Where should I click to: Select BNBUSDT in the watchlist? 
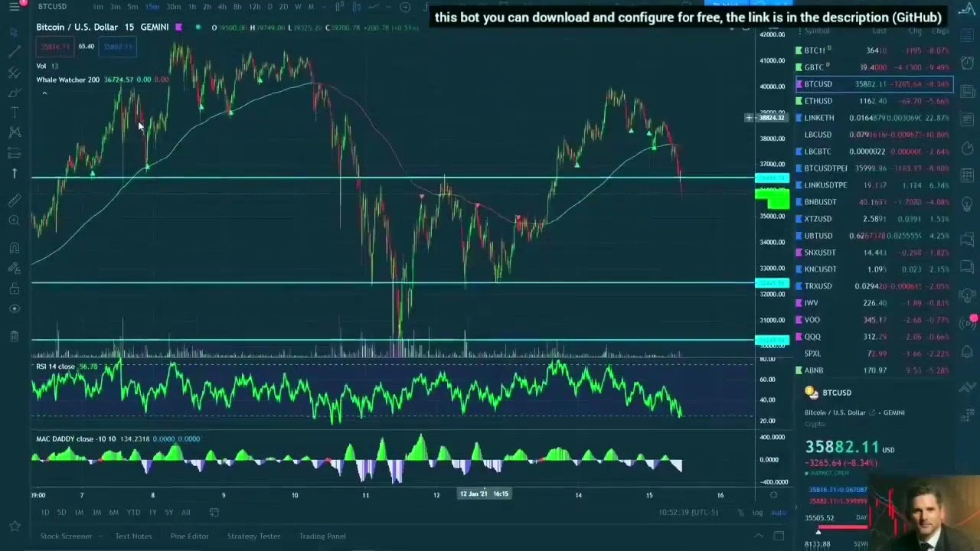click(874, 202)
